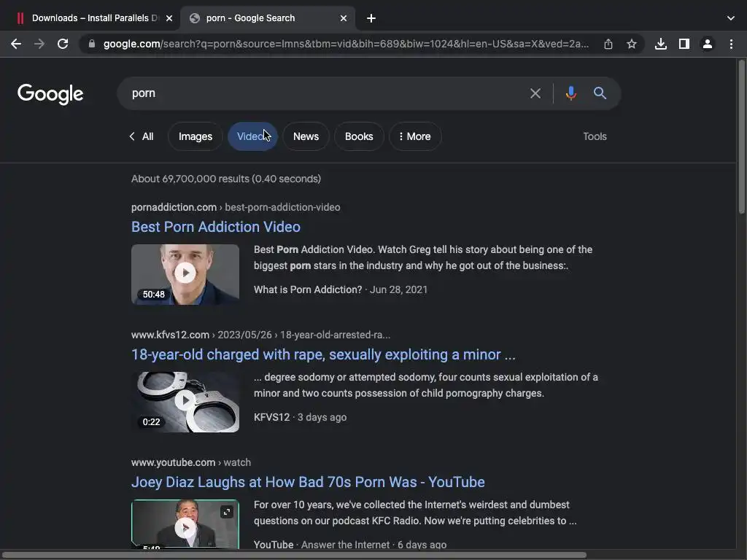Open the search Tools options

595,136
